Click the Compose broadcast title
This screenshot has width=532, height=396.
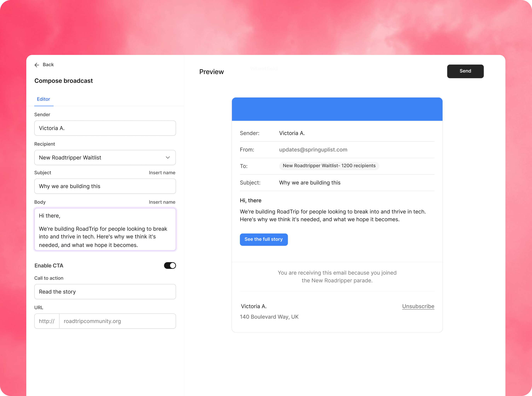point(64,81)
